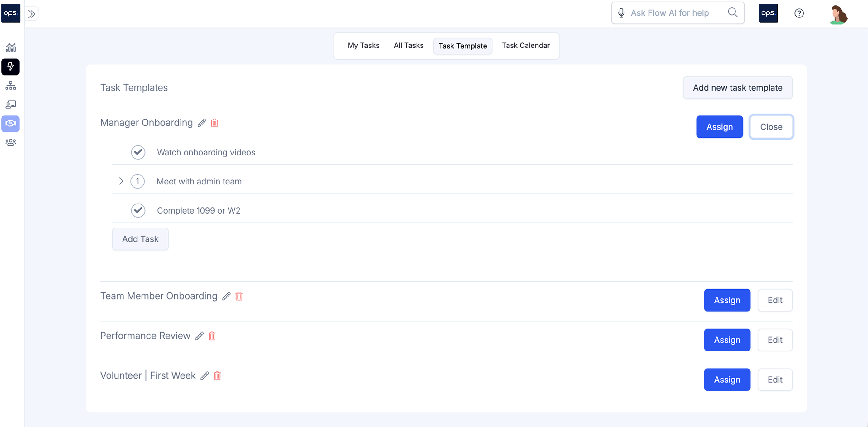Click the help question mark icon
868x427 pixels.
[799, 13]
